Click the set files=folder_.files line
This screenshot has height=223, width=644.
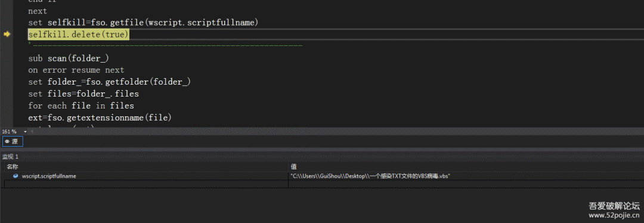point(83,94)
